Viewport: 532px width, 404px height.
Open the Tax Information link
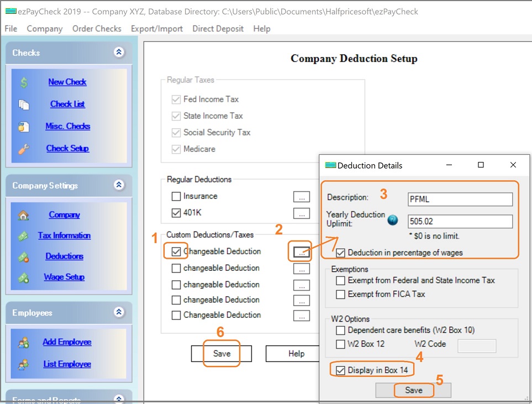point(64,235)
